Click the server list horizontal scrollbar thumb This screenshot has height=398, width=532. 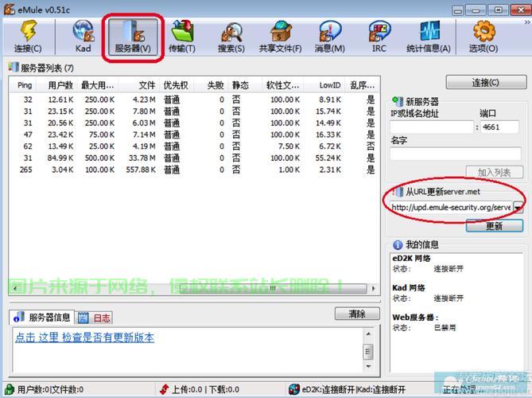[273, 288]
